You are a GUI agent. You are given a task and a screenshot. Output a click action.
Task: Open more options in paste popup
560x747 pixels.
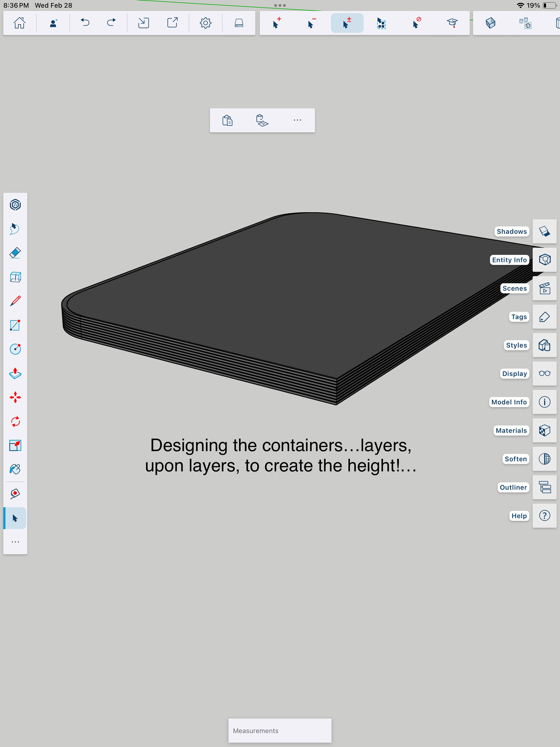(297, 120)
